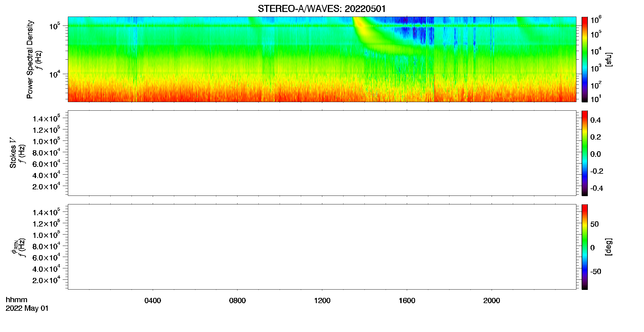The height and width of the screenshot is (332, 644).
Task: Click the 0.4 Stokes colorbar tick
Action: (595, 120)
